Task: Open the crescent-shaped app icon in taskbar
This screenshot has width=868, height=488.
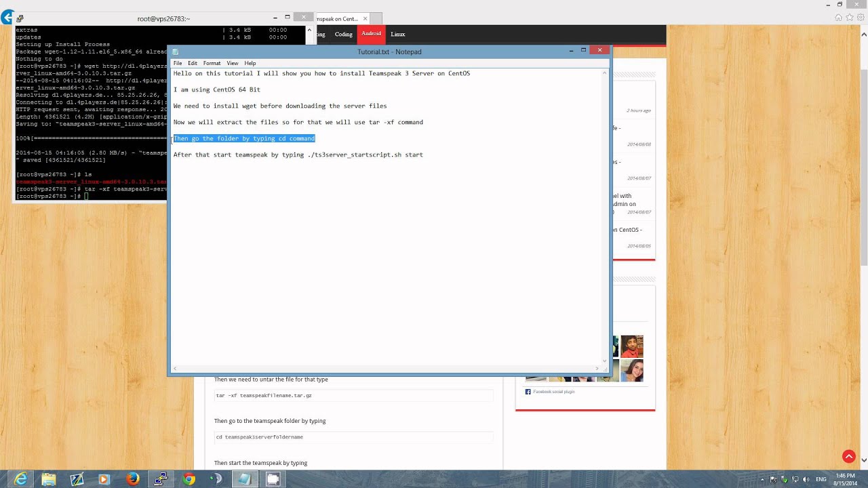Action: click(216, 479)
